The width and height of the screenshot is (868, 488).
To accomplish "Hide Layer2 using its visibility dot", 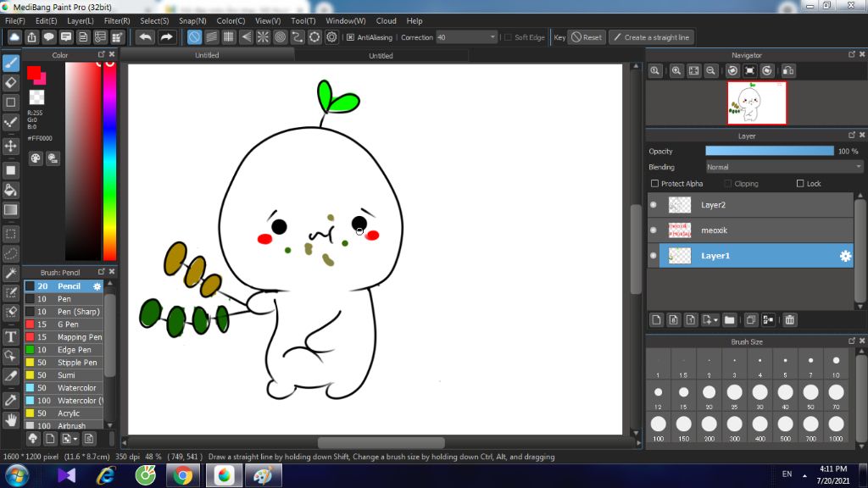I will click(x=654, y=205).
